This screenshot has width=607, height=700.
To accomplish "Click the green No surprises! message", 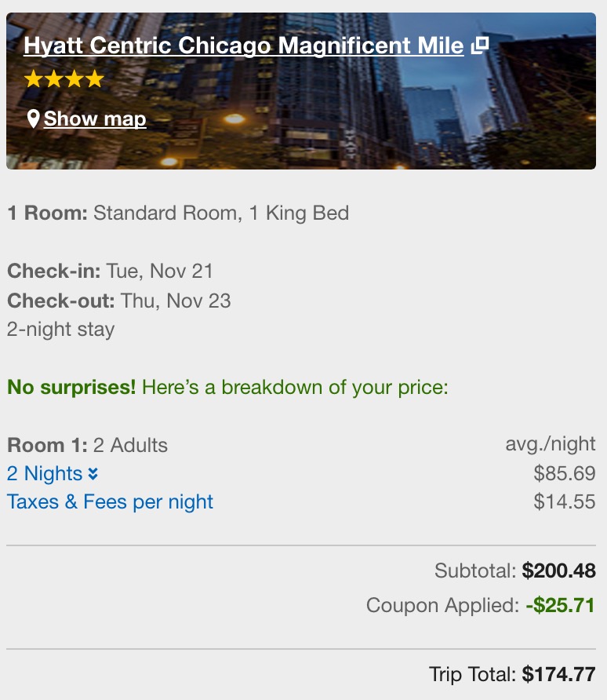I will pyautogui.click(x=71, y=387).
